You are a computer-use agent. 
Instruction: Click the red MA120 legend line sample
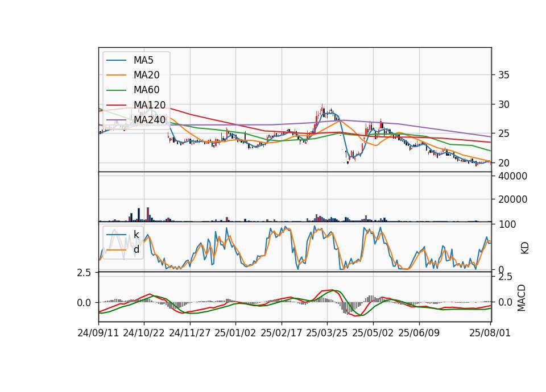click(x=116, y=106)
